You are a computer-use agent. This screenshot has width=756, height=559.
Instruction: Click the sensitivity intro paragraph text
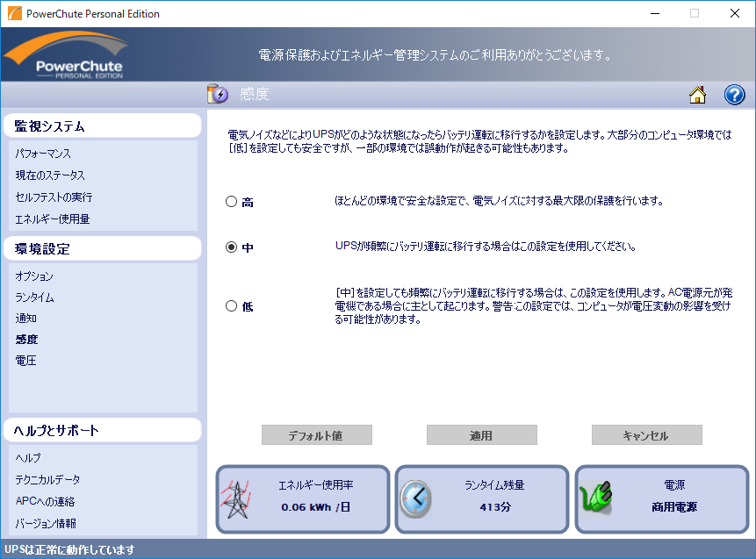pos(479,141)
